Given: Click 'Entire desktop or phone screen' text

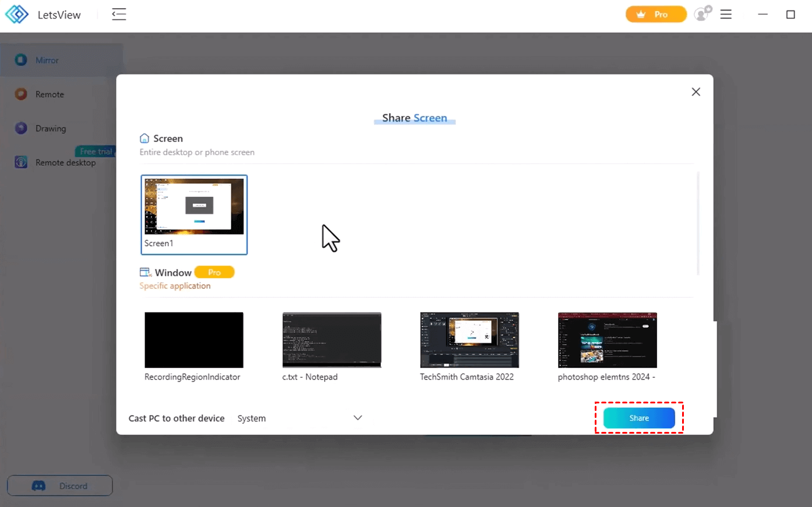Looking at the screenshot, I should [197, 153].
